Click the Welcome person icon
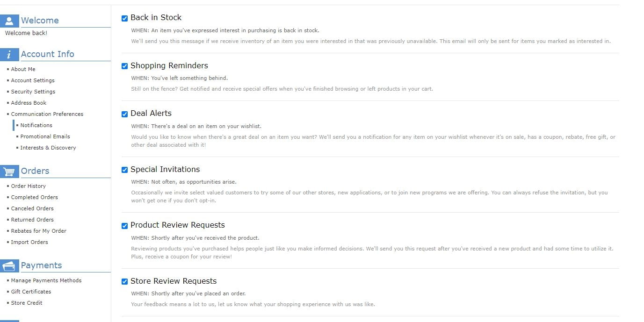This screenshot has width=644, height=322. tap(10, 21)
